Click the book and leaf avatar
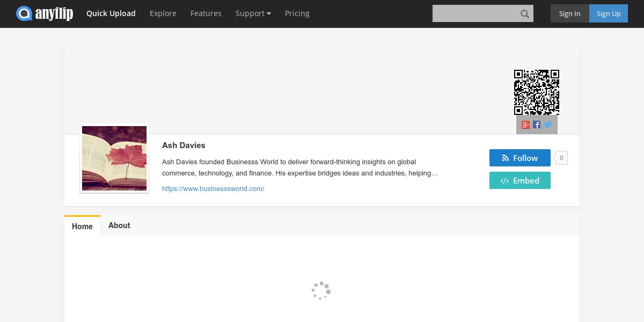 (114, 158)
